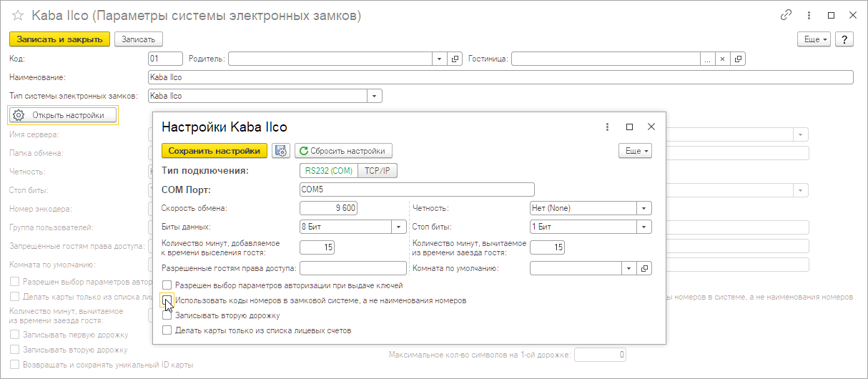Open main window three-dot menu

tap(808, 15)
